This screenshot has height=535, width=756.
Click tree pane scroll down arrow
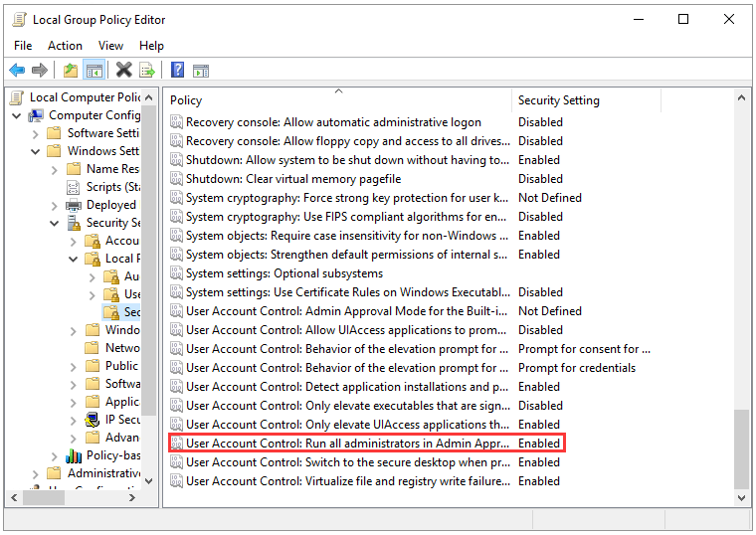(149, 481)
